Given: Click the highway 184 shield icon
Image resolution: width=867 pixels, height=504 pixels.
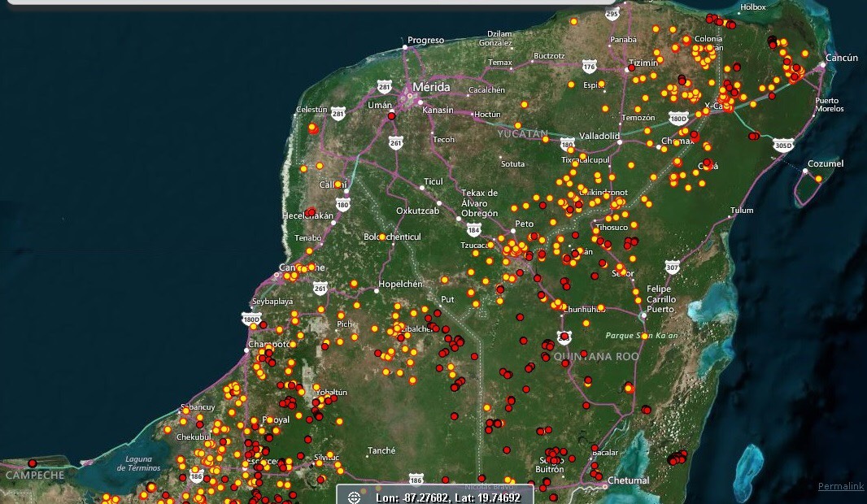Looking at the screenshot, I should click(x=474, y=230).
